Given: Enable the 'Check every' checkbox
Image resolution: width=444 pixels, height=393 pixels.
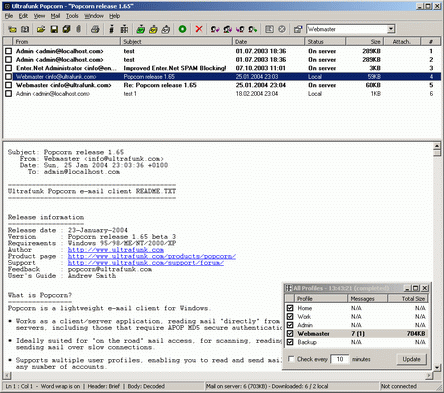Looking at the screenshot, I should 291,359.
